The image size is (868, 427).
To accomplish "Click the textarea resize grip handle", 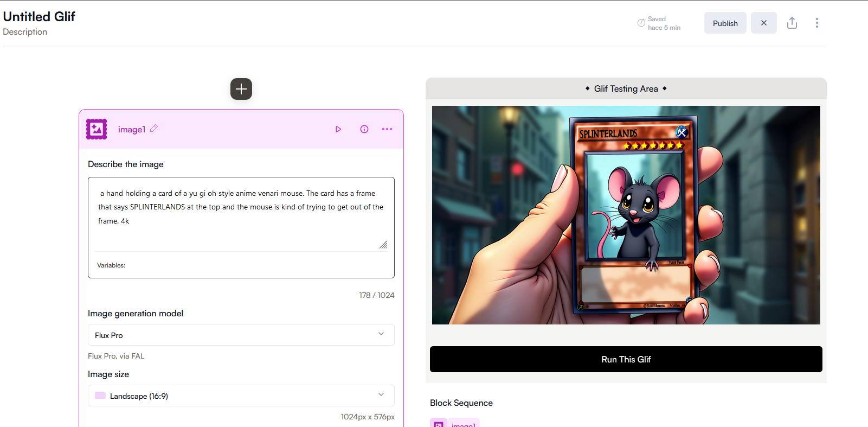I will click(x=383, y=245).
